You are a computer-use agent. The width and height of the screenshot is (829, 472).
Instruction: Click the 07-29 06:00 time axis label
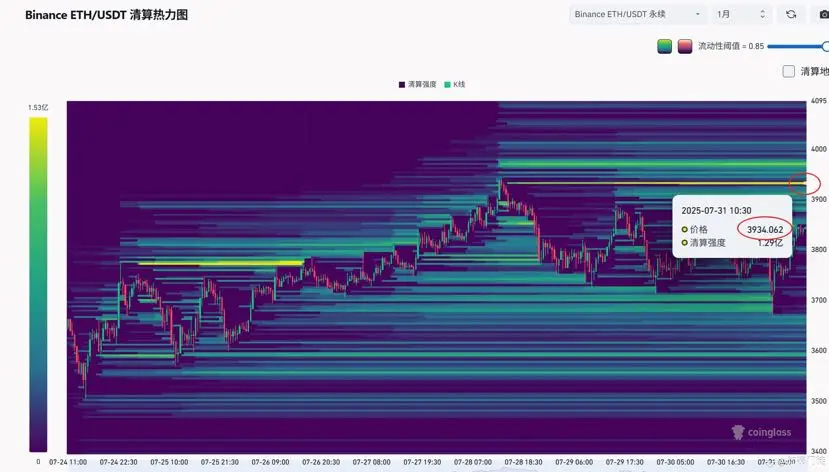pos(574,462)
